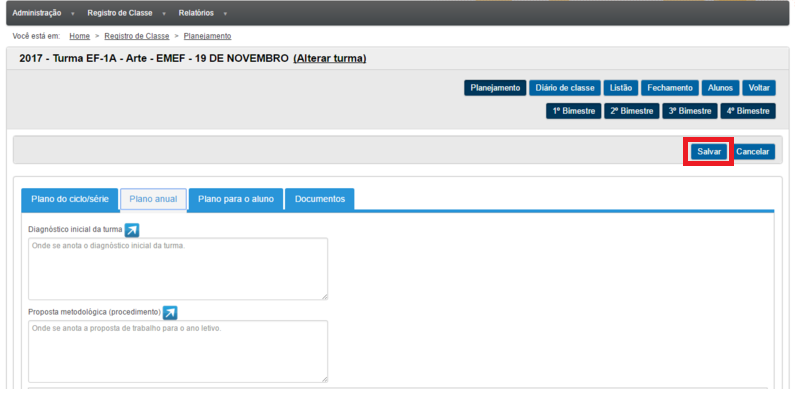Expand Proposta metodológica editor icon
This screenshot has height=396, width=795.
(x=170, y=312)
